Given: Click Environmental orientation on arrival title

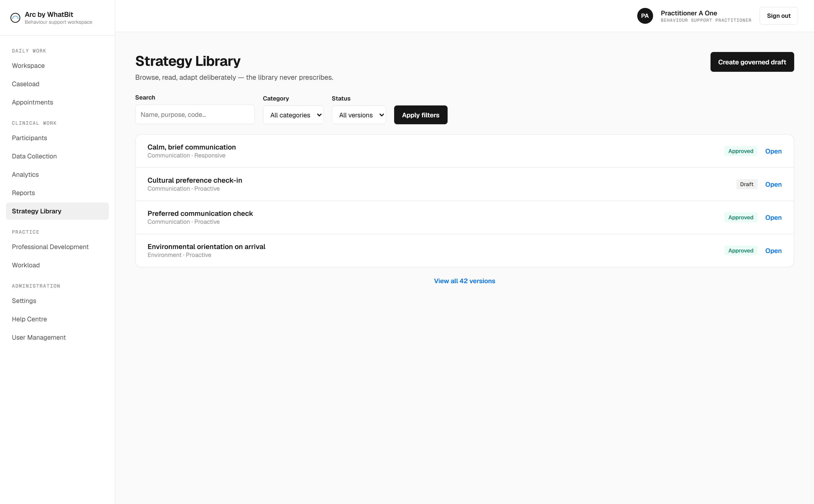Looking at the screenshot, I should point(206,247).
